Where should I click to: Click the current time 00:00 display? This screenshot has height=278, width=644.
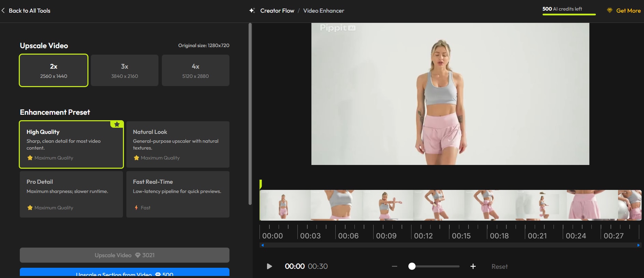point(295,266)
